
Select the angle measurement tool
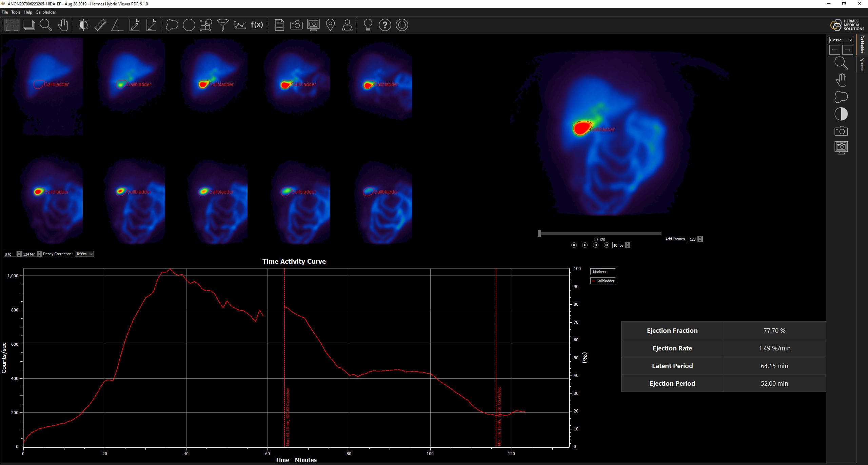pyautogui.click(x=117, y=25)
